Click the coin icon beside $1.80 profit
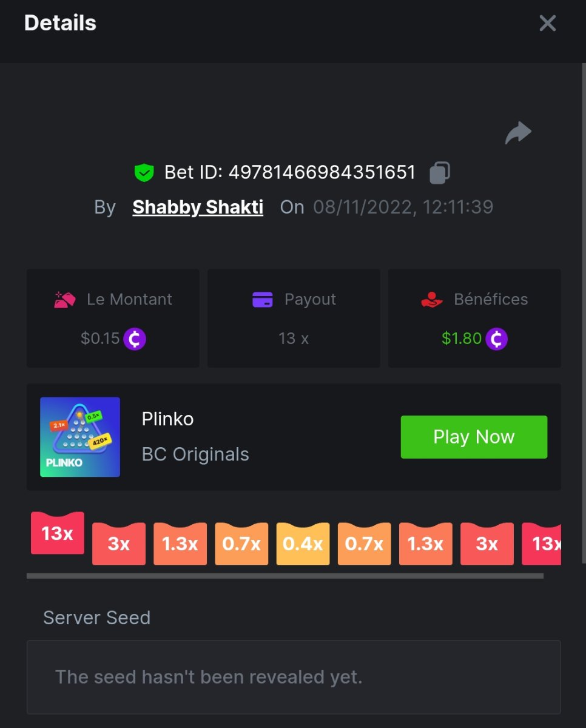The image size is (586, 728). (496, 339)
